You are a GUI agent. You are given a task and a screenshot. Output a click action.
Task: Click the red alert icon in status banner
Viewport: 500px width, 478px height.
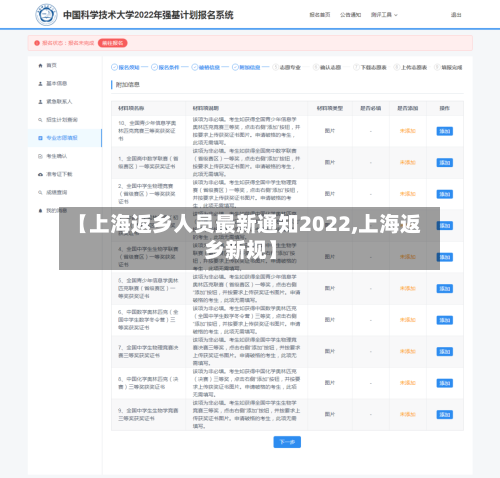(37, 43)
